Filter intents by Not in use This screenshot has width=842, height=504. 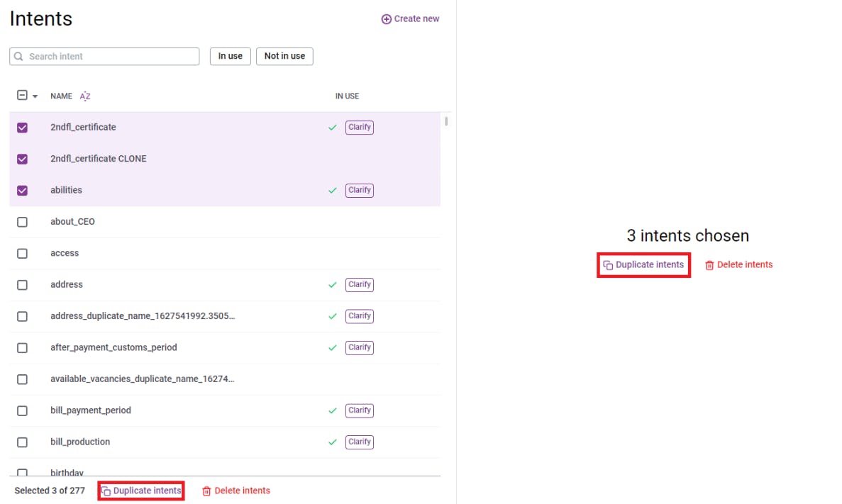[284, 57]
